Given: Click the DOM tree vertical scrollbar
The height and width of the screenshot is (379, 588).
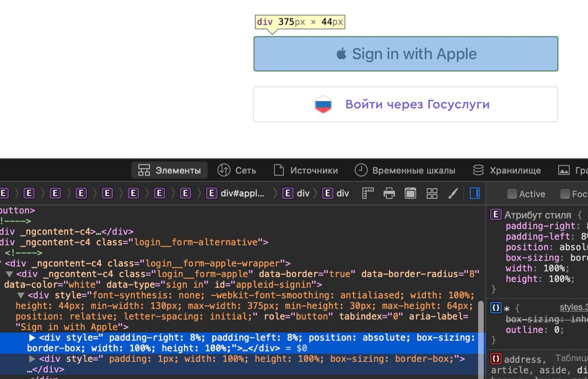Looking at the screenshot, I should pos(481,340).
